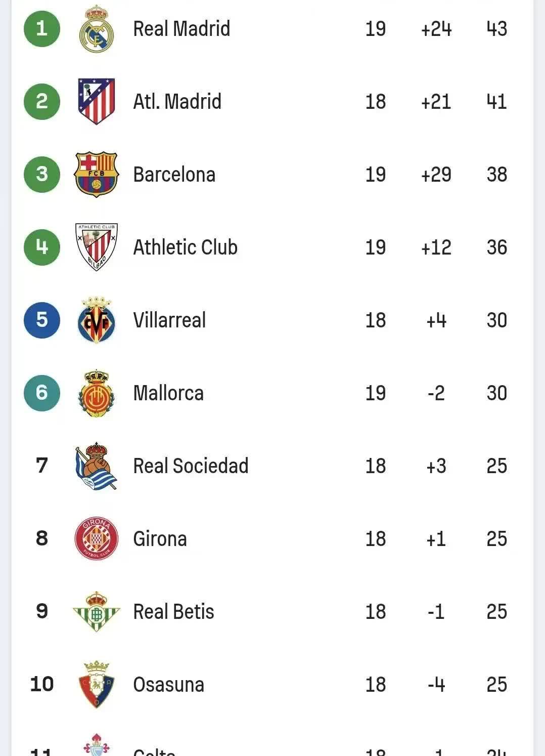Select the Barcelona club crest
Viewport: 545px width, 756px height.
click(96, 174)
